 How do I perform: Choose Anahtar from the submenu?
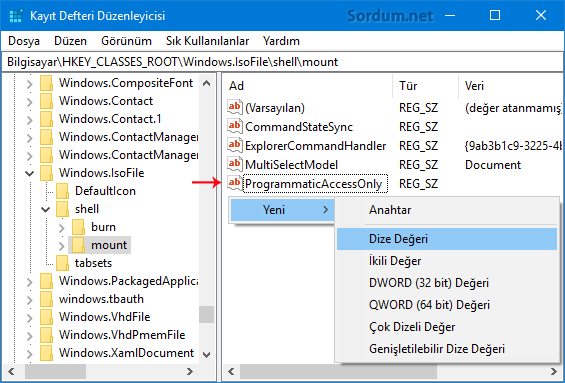tap(447, 210)
